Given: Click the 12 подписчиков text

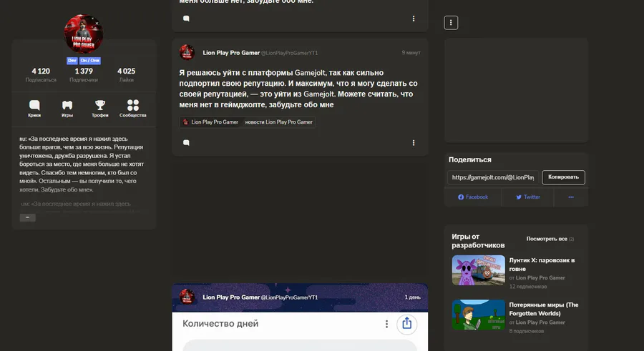Looking at the screenshot, I should (528, 287).
